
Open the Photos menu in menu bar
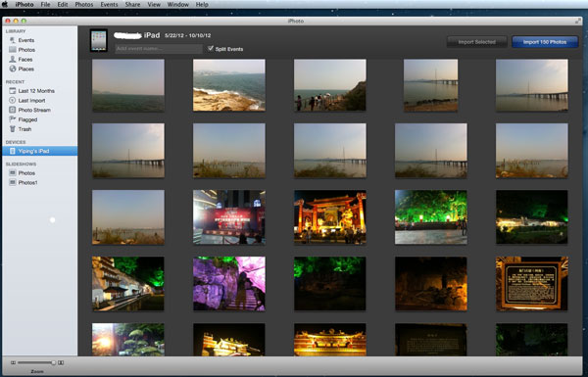(x=84, y=5)
